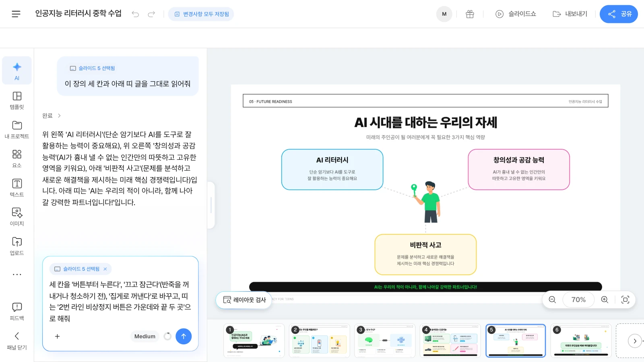Click the AI prompt input text
Viewport: 644px width, 362px height.
(120, 301)
